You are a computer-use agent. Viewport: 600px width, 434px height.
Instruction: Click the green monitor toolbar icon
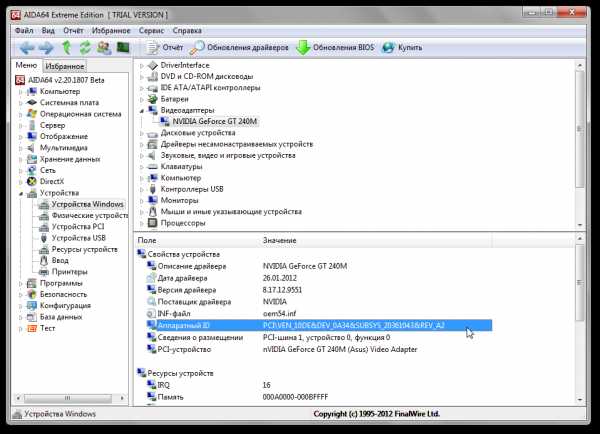[x=123, y=47]
